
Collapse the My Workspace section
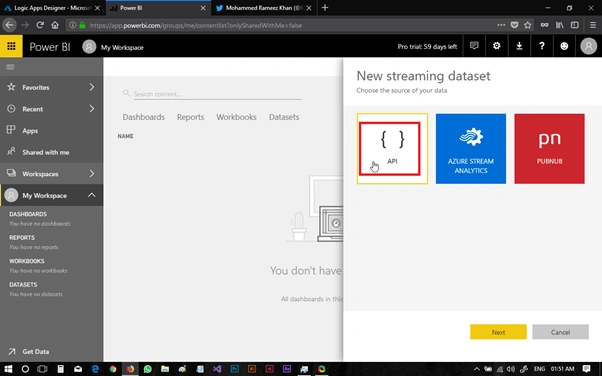[92, 195]
